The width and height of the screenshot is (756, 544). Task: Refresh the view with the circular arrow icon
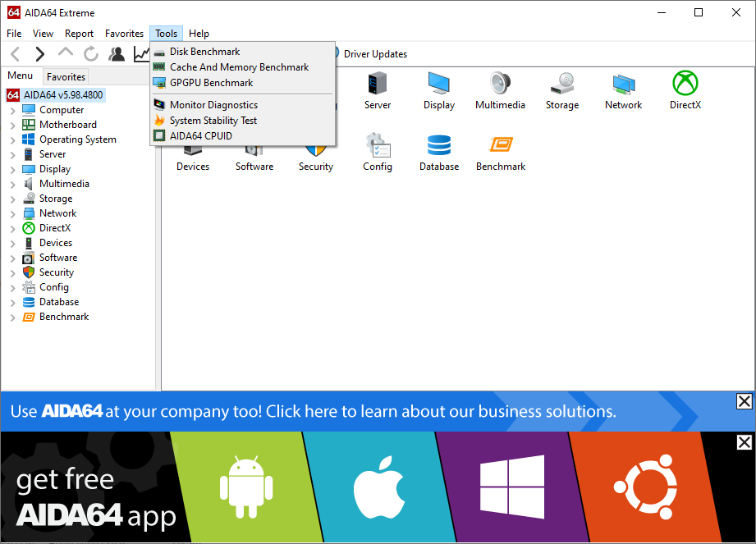point(90,54)
